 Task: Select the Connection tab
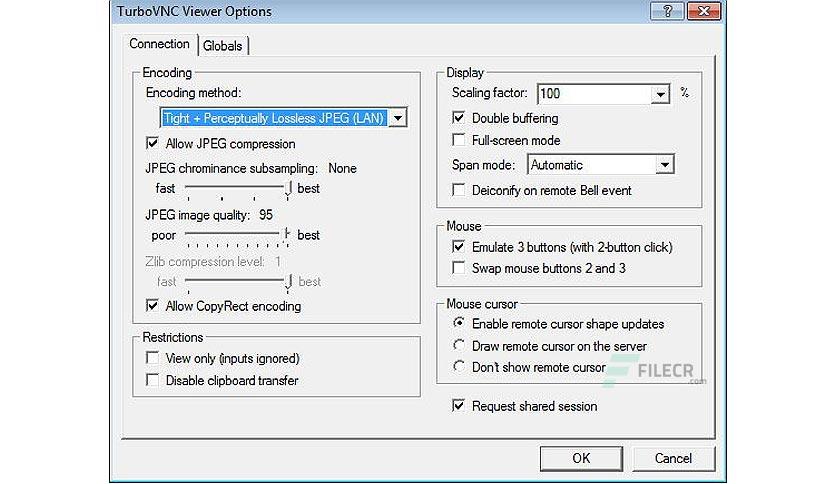tap(159, 44)
